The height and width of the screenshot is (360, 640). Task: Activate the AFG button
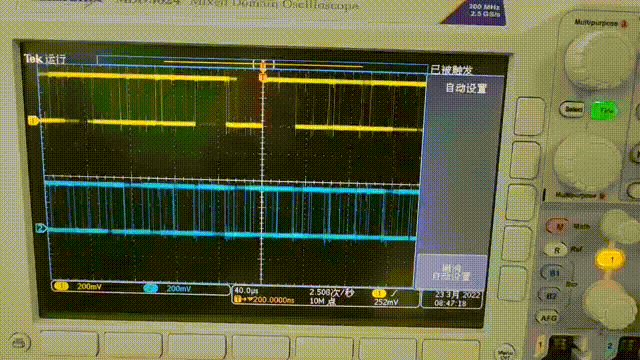click(548, 318)
